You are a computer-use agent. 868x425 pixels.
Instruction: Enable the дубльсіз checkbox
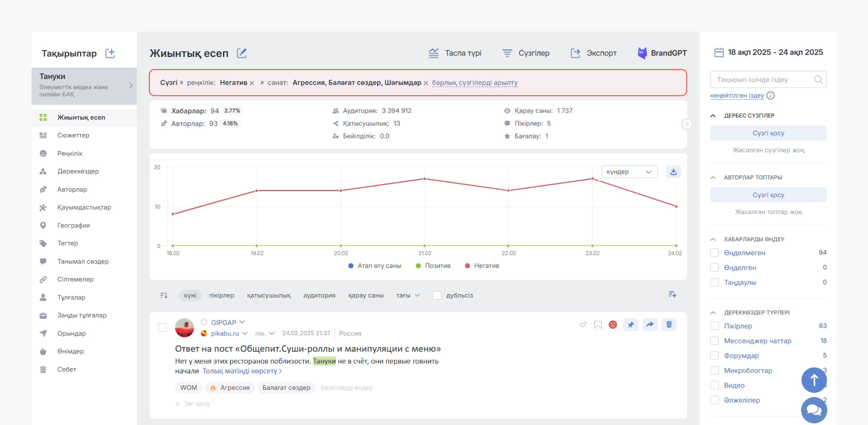(437, 295)
